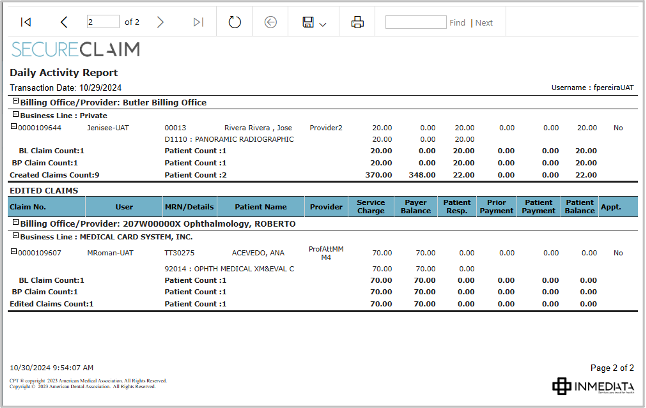Open the export format dropdown arrow
The height and width of the screenshot is (408, 646).
point(323,23)
